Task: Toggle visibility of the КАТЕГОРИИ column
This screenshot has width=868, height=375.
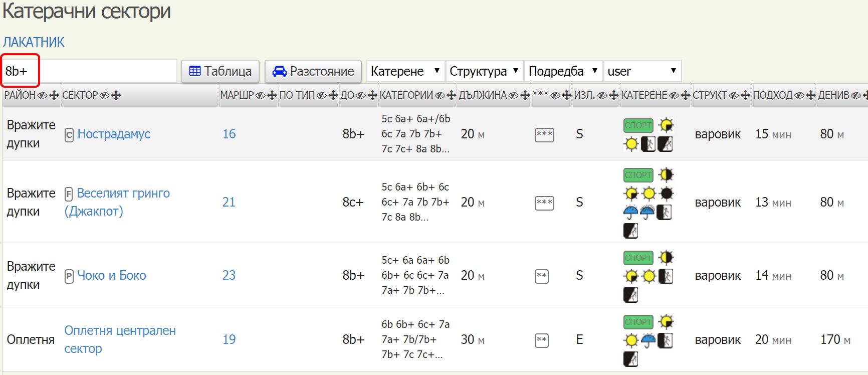Action: (x=440, y=95)
